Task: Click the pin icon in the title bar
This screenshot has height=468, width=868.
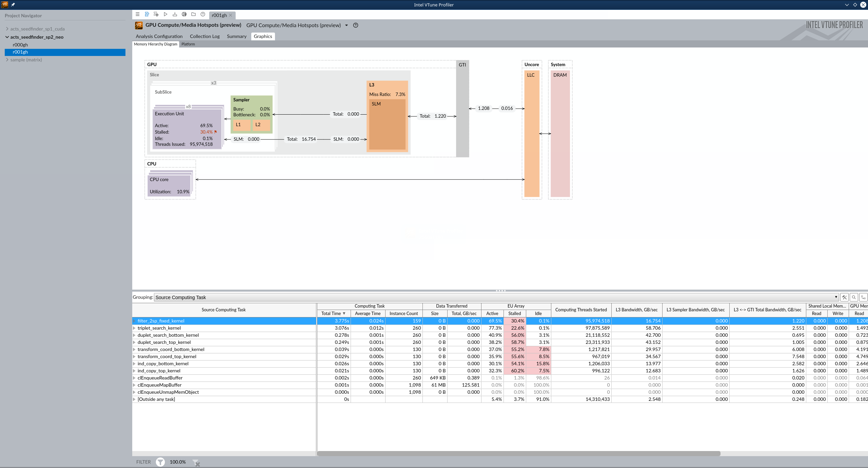Action: pos(13,5)
